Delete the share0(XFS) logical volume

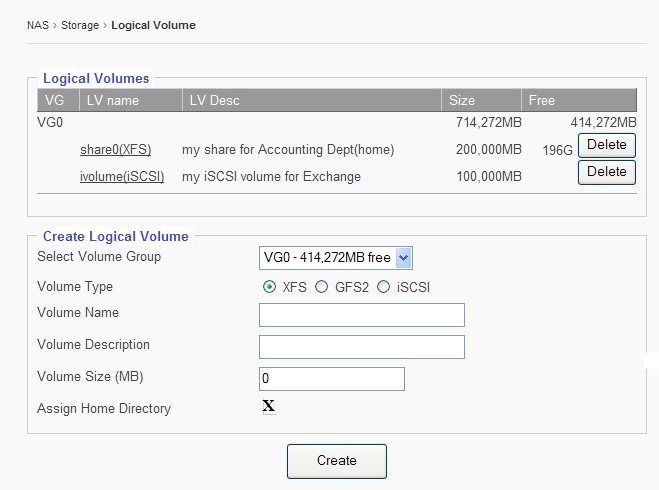point(606,145)
